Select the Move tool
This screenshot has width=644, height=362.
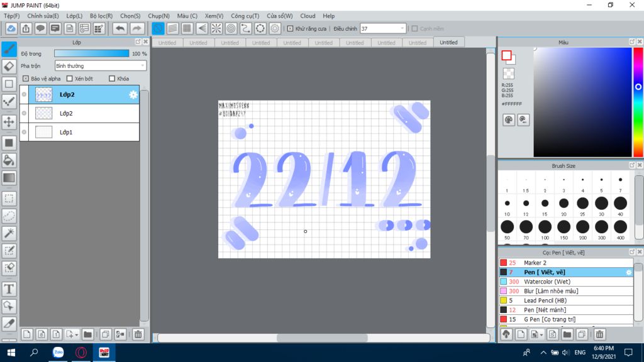point(9,122)
